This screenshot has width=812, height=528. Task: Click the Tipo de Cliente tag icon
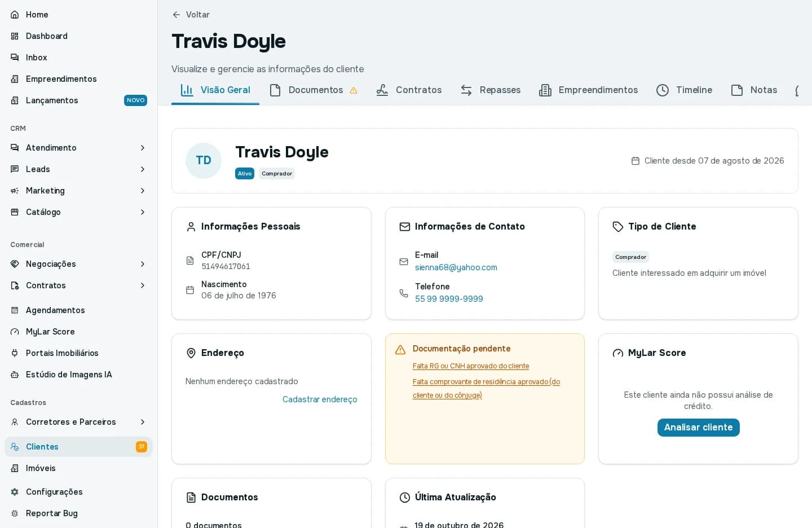coord(618,227)
